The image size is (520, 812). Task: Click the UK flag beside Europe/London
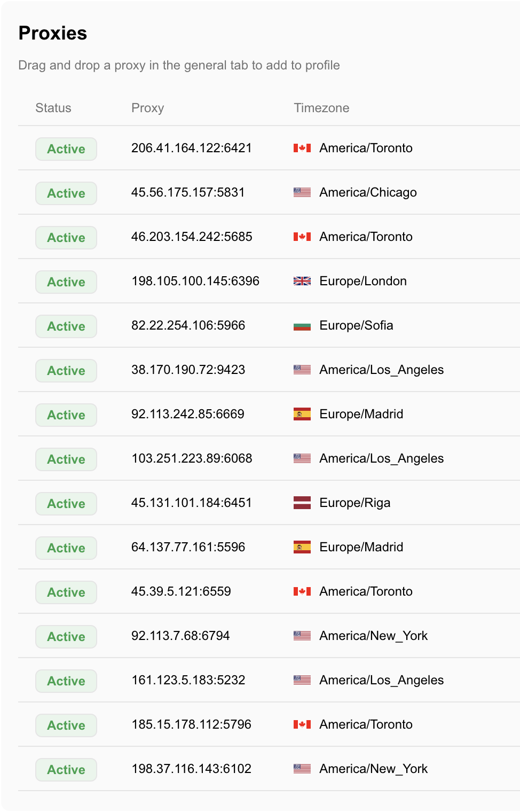[302, 281]
